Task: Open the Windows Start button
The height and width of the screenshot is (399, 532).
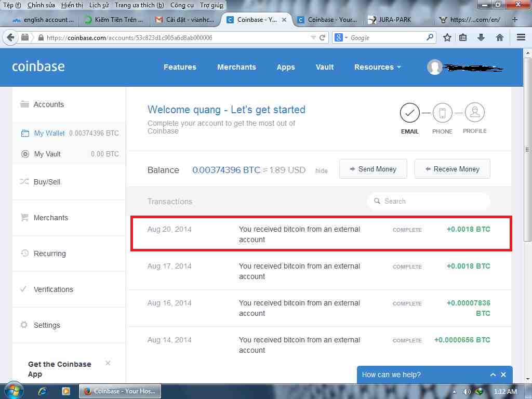Action: click(13, 391)
